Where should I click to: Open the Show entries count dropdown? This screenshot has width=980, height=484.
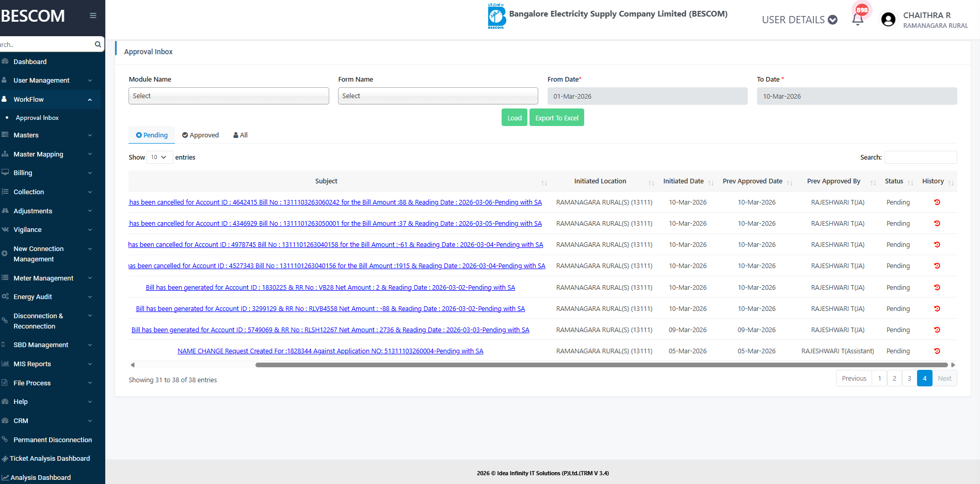[x=159, y=158]
